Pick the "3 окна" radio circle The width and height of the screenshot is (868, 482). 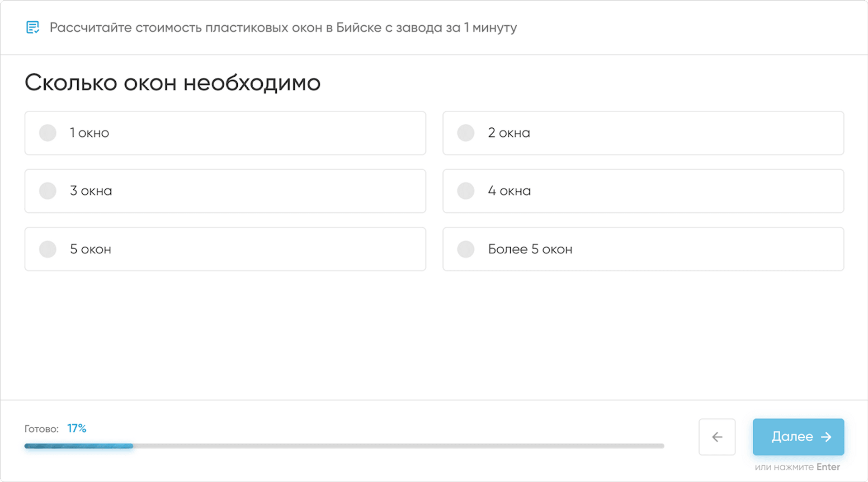[47, 191]
